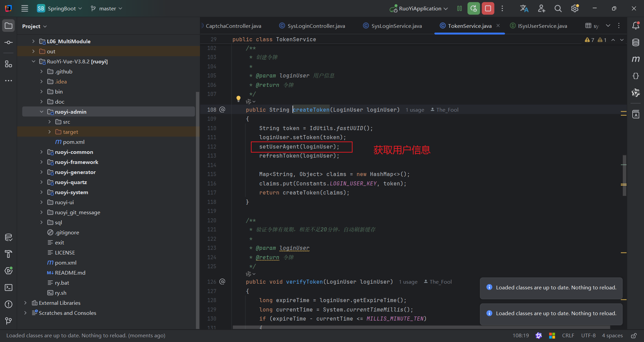Open the Build hammer tool window
The height and width of the screenshot is (342, 644).
click(9, 254)
